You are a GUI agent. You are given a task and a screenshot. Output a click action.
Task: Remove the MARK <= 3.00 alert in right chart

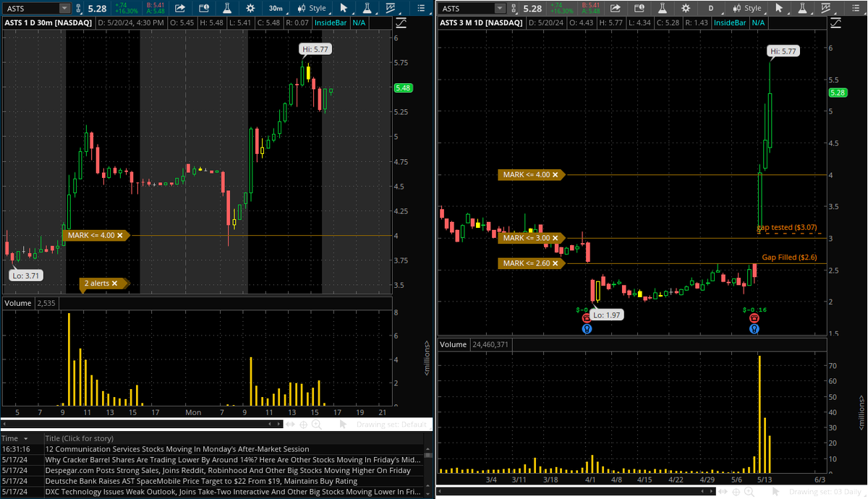coord(554,238)
